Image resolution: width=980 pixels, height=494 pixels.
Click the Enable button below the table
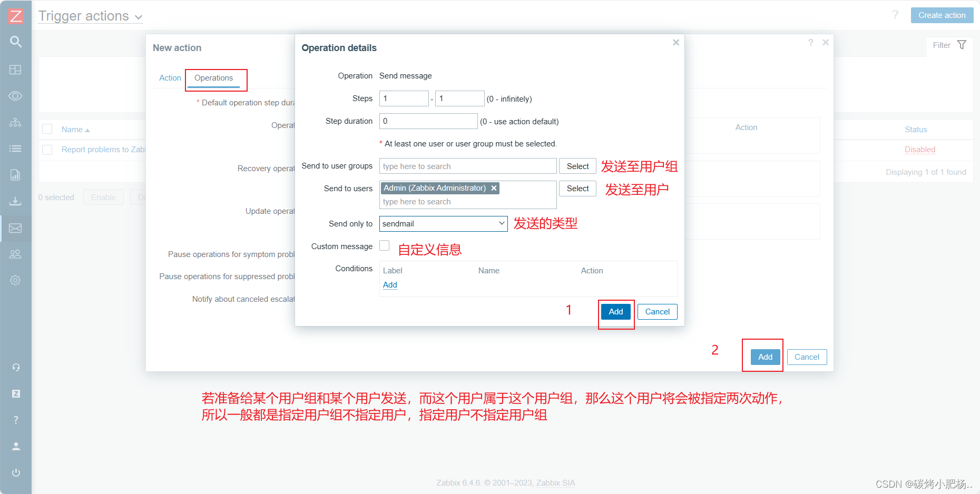point(103,197)
